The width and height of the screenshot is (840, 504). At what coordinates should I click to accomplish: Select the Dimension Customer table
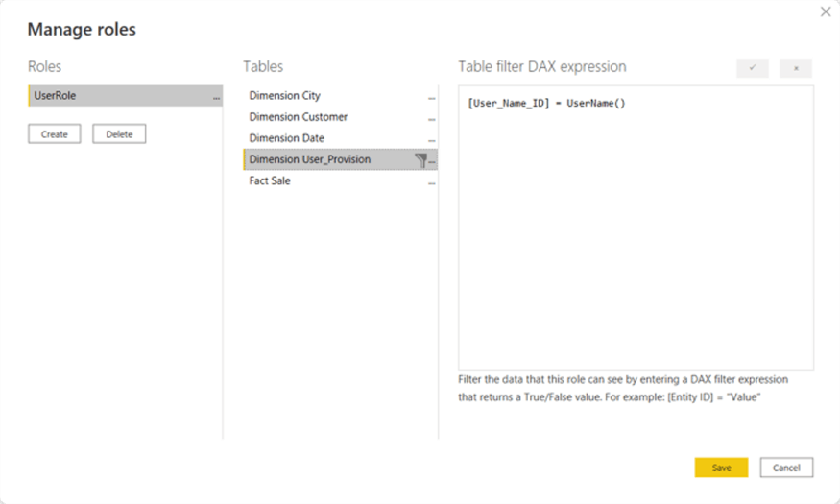299,117
